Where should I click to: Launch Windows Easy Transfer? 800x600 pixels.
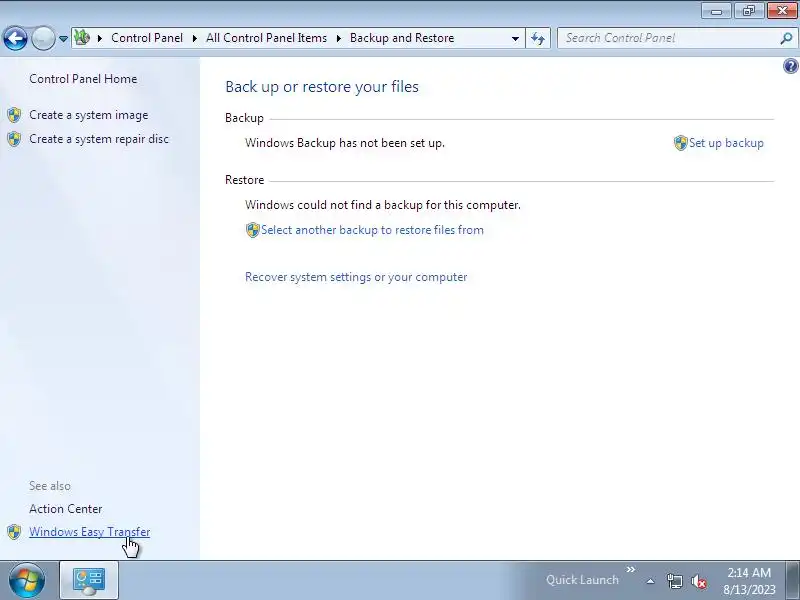[90, 532]
